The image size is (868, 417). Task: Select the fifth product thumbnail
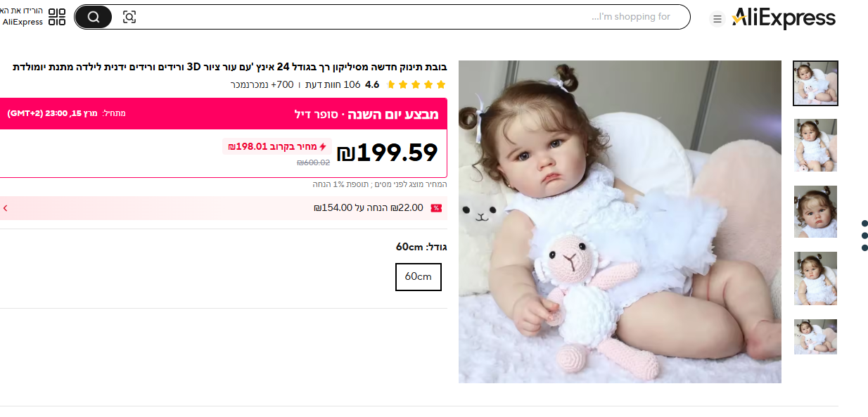click(x=815, y=337)
